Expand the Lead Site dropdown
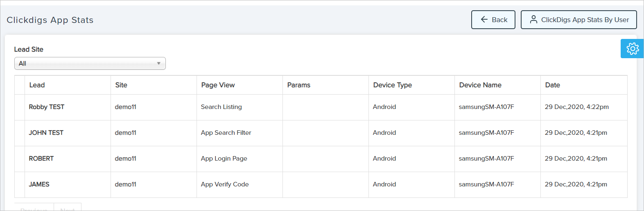The height and width of the screenshot is (211, 644). [90, 64]
